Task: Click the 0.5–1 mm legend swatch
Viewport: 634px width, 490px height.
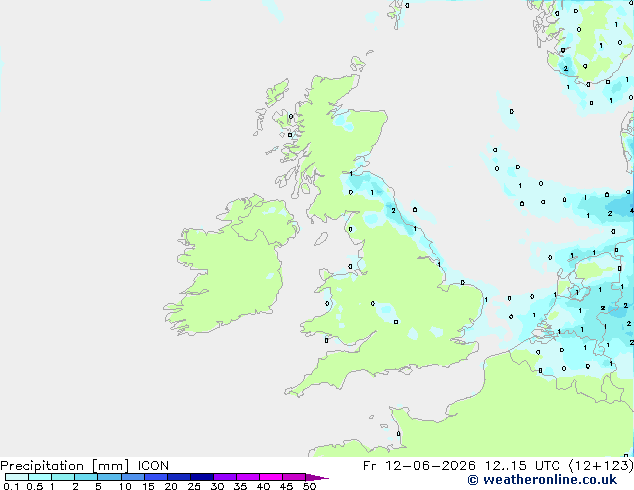Action: tap(40, 477)
